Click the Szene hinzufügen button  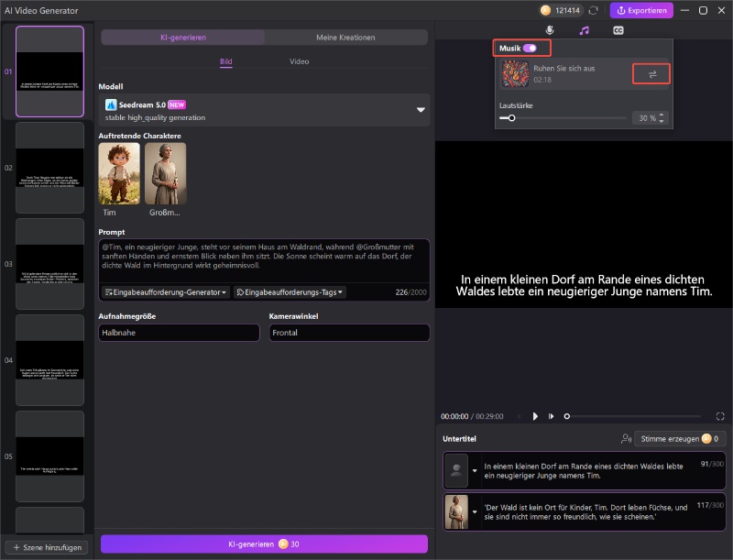point(47,547)
